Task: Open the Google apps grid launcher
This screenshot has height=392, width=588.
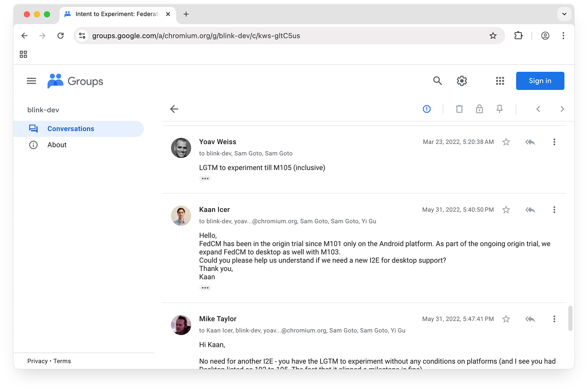Action: (500, 81)
